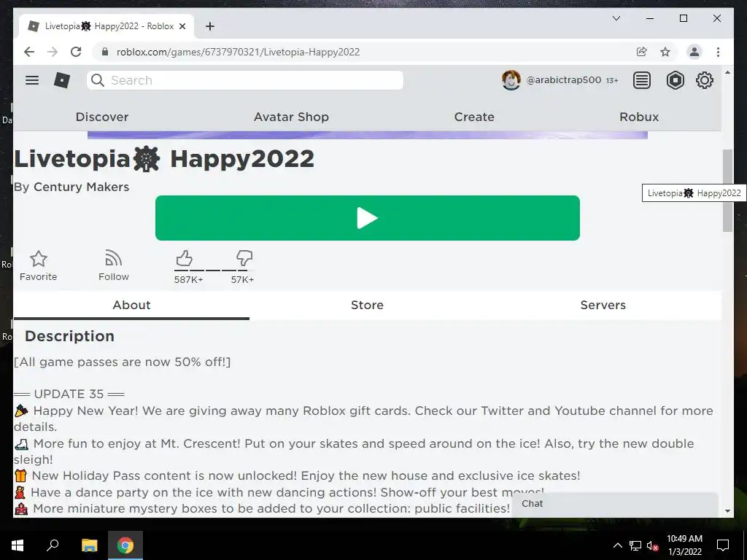Switch to the Store tab
The height and width of the screenshot is (560, 747).
click(x=367, y=305)
